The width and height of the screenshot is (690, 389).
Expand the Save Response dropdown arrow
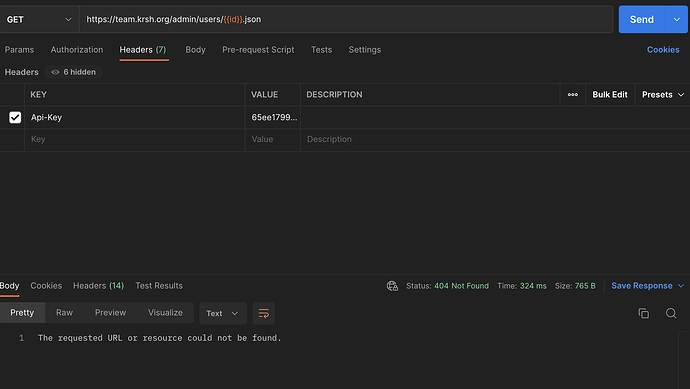point(681,286)
